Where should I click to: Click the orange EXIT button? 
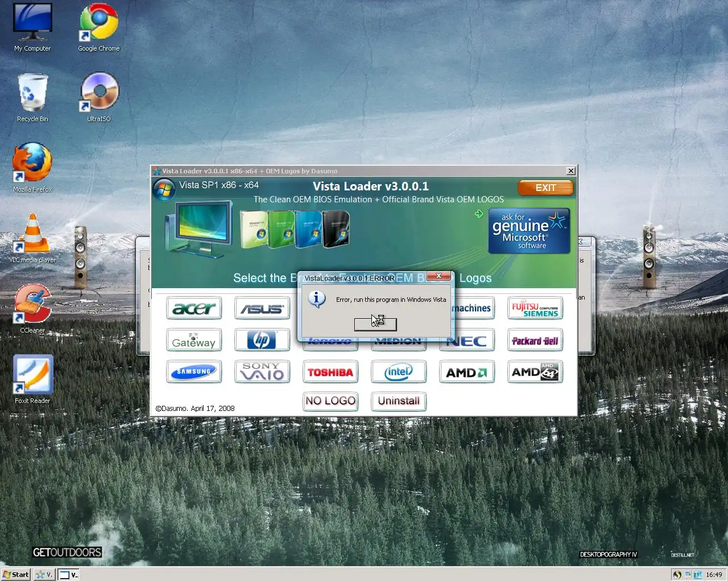point(545,188)
